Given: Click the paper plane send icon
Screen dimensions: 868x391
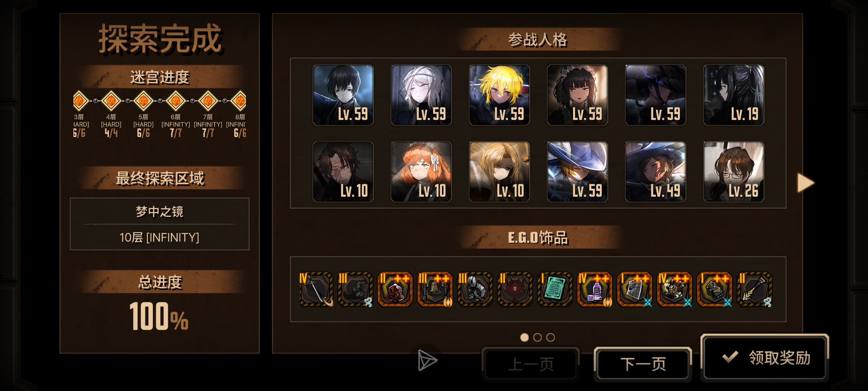Looking at the screenshot, I should 427,360.
